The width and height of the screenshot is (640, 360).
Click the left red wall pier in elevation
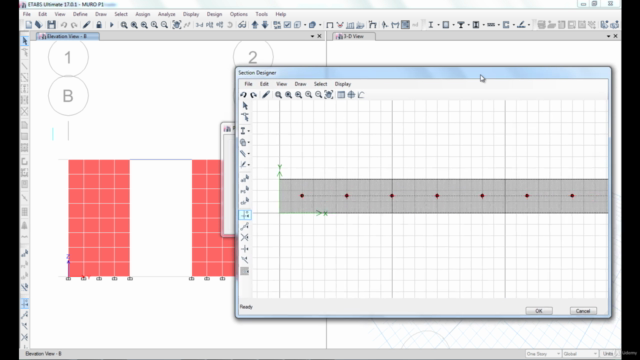[99, 218]
